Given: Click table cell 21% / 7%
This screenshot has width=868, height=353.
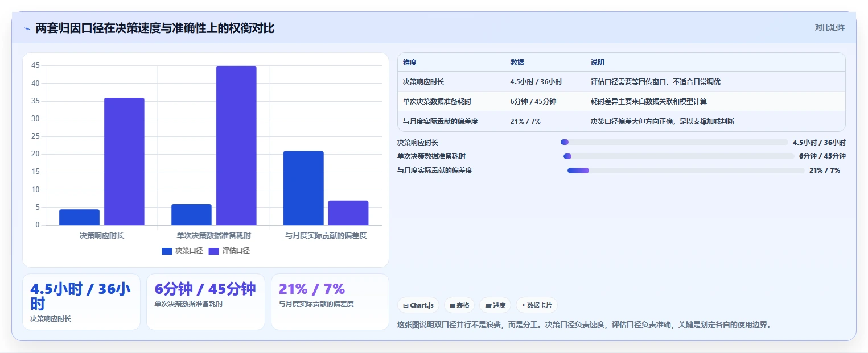Looking at the screenshot, I should pyautogui.click(x=525, y=121).
